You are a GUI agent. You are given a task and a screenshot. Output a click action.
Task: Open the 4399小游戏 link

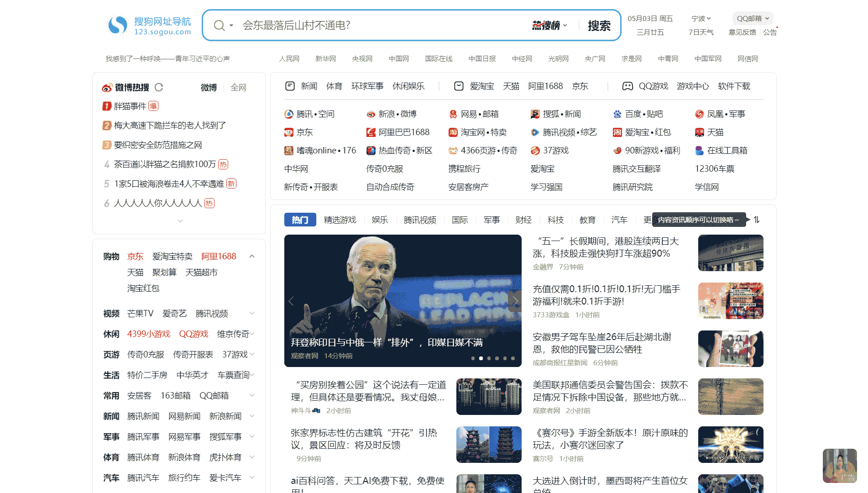tap(149, 334)
